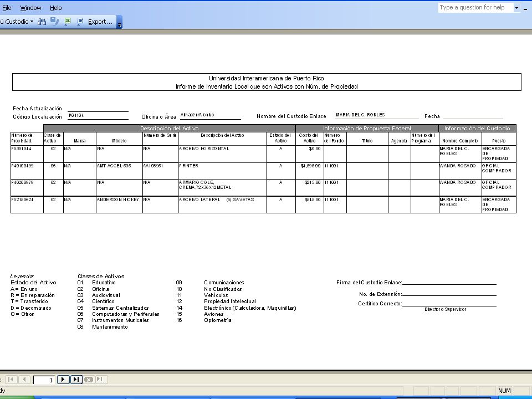Image resolution: width=532 pixels, height=399 pixels.
Task: Click 'WANDA ROSADO' in the P40100499 row
Action: point(458,166)
